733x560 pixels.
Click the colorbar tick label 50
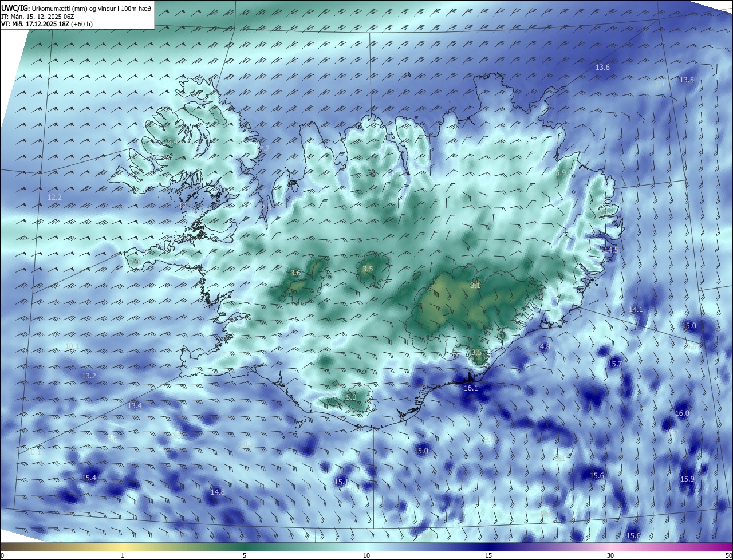pyautogui.click(x=728, y=555)
